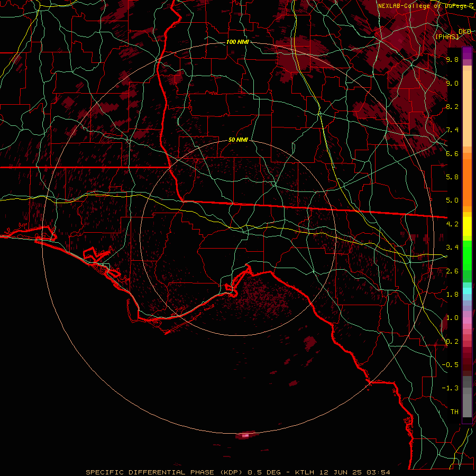Click the purple top segment of color bar
The height and width of the screenshot is (476, 476).
tap(467, 53)
